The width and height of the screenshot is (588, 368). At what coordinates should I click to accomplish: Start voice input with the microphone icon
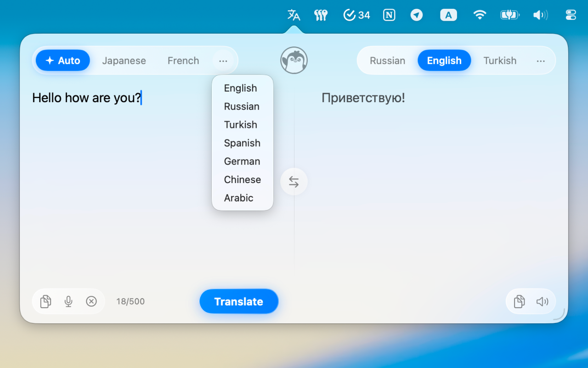pyautogui.click(x=68, y=301)
